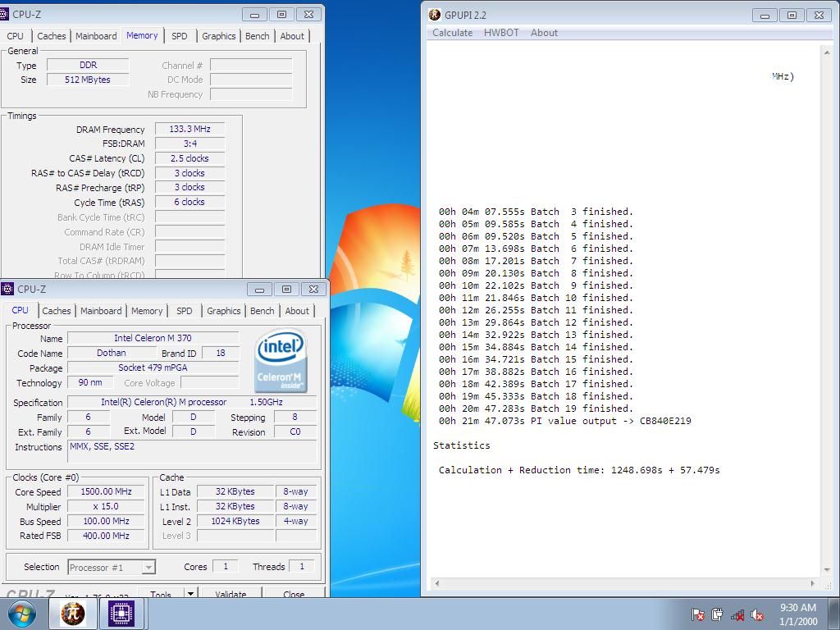This screenshot has height=630, width=840.
Task: Switch to CPU tab in upper CPU-Z
Action: (x=15, y=36)
